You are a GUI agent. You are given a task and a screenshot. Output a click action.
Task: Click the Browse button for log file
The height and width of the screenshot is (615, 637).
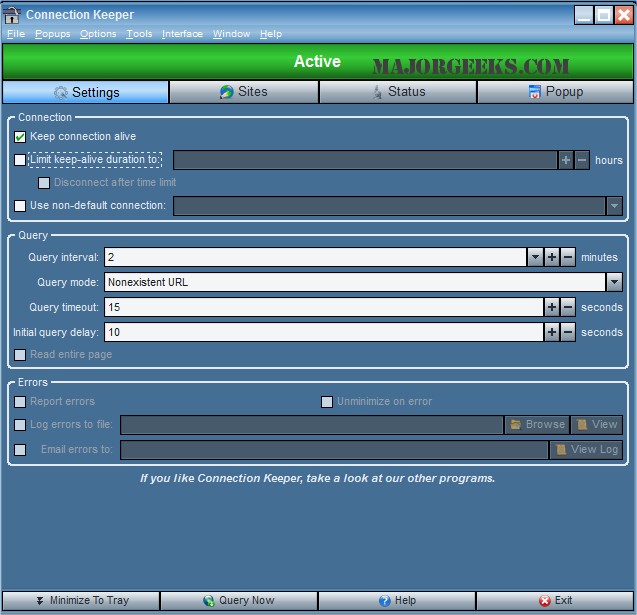pos(537,424)
